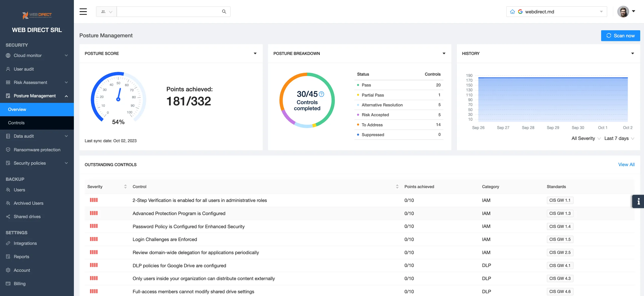Open the CIS GW 4.1 standard tag
The image size is (644, 296).
(x=560, y=265)
